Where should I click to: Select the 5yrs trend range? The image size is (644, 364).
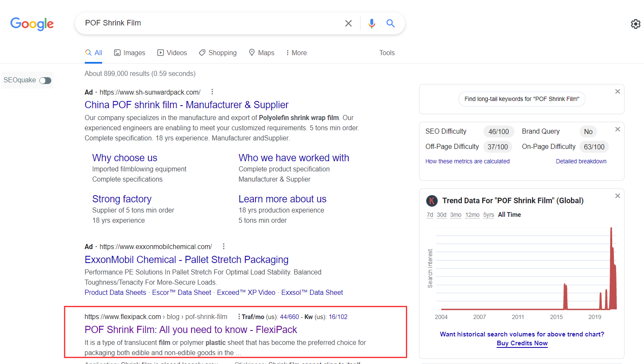[x=489, y=215]
